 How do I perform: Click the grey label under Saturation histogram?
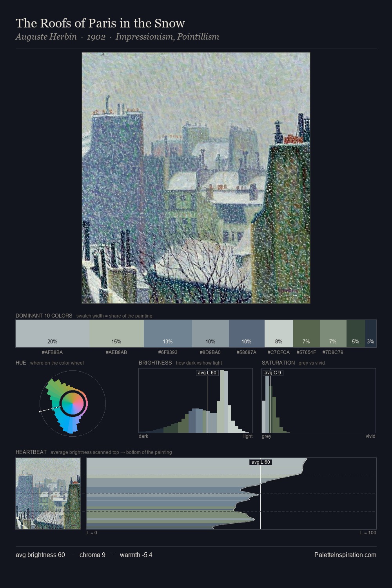[267, 436]
